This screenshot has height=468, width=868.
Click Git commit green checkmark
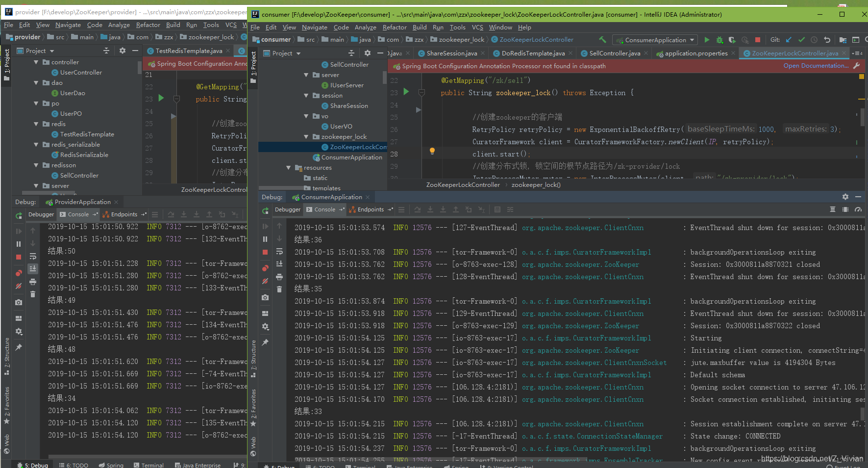coord(801,40)
